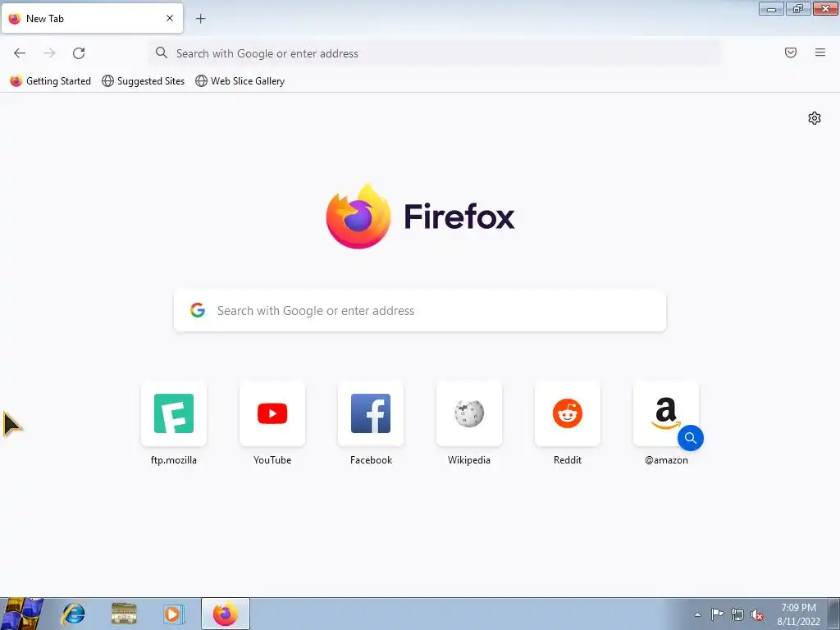This screenshot has width=840, height=630.
Task: Open the ftp.mozilla shortcut tile
Action: tap(174, 413)
